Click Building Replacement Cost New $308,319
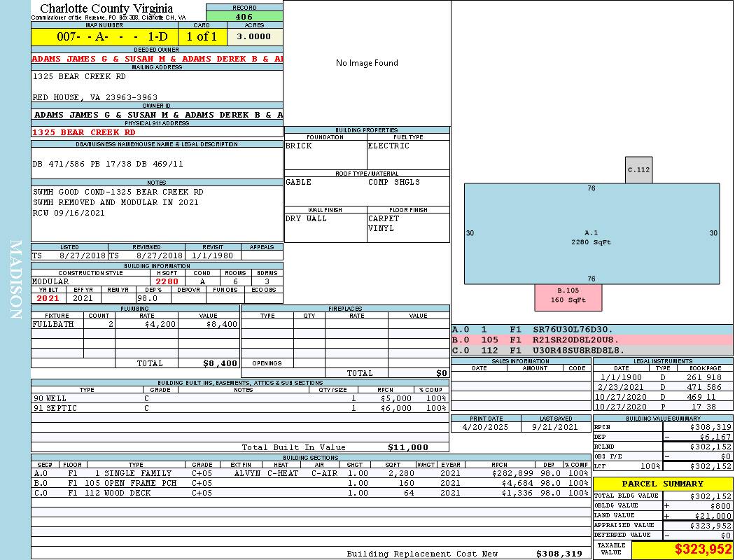 click(x=559, y=554)
